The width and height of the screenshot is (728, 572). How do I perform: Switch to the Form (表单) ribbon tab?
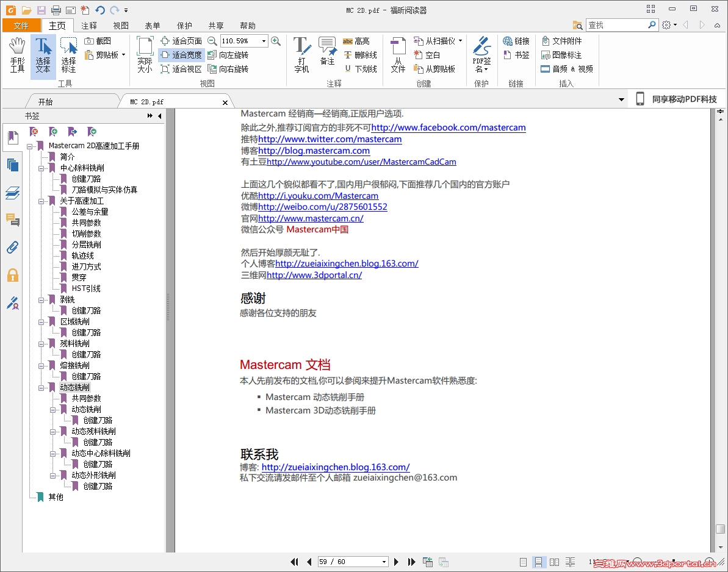(153, 26)
